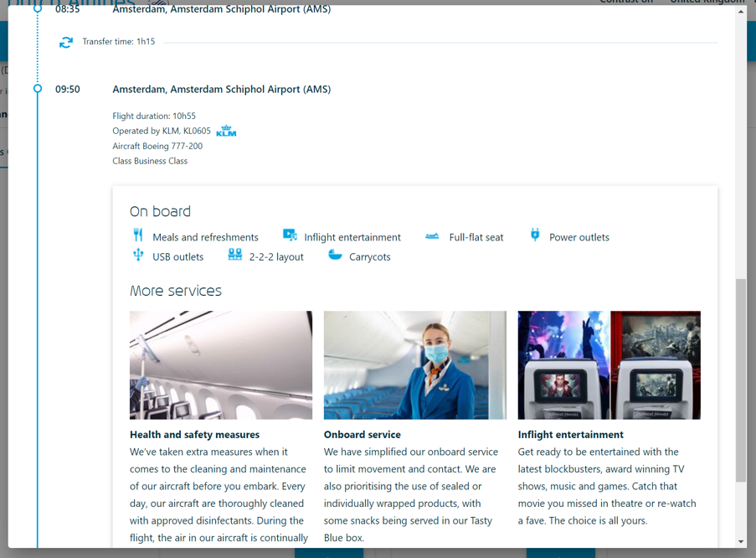Click the 08:35 arrival timeline marker
Screen dimensions: 756x558
tap(38, 9)
